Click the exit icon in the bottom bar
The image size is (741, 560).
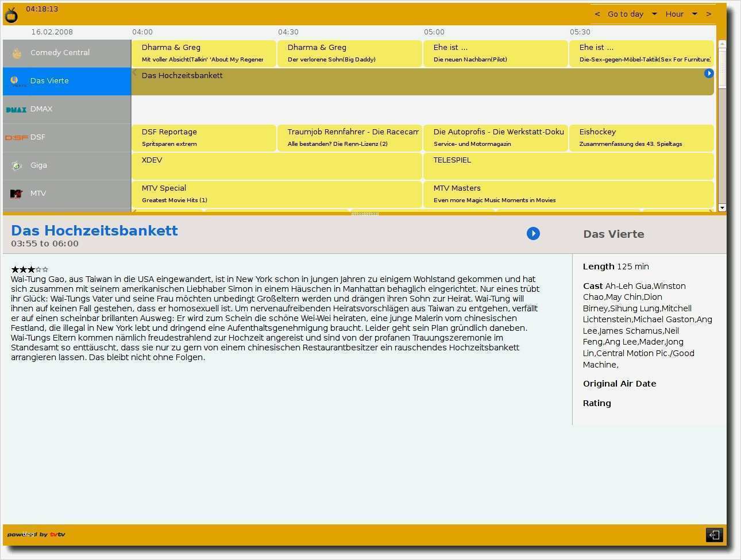714,535
